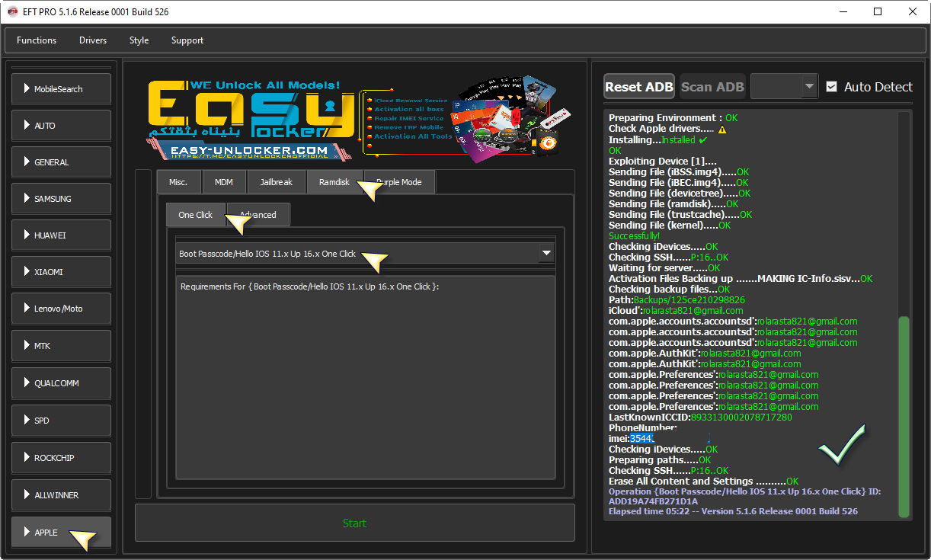931x560 pixels.
Task: Choose the GENERAL sidebar section
Action: point(61,162)
